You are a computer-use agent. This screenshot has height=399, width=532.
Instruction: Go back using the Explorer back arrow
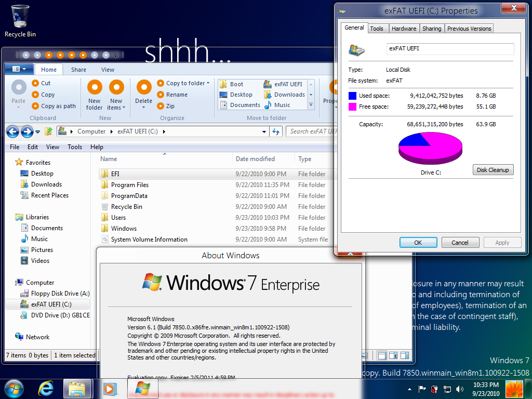click(x=13, y=132)
